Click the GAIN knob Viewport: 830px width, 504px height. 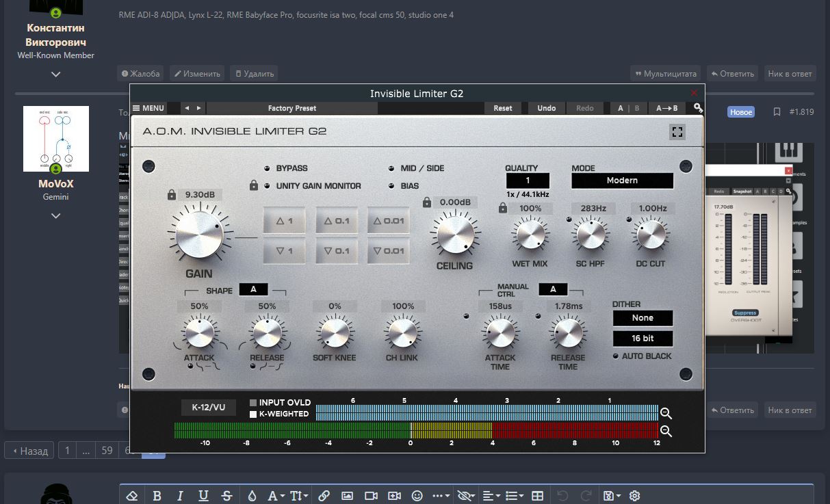(x=199, y=235)
